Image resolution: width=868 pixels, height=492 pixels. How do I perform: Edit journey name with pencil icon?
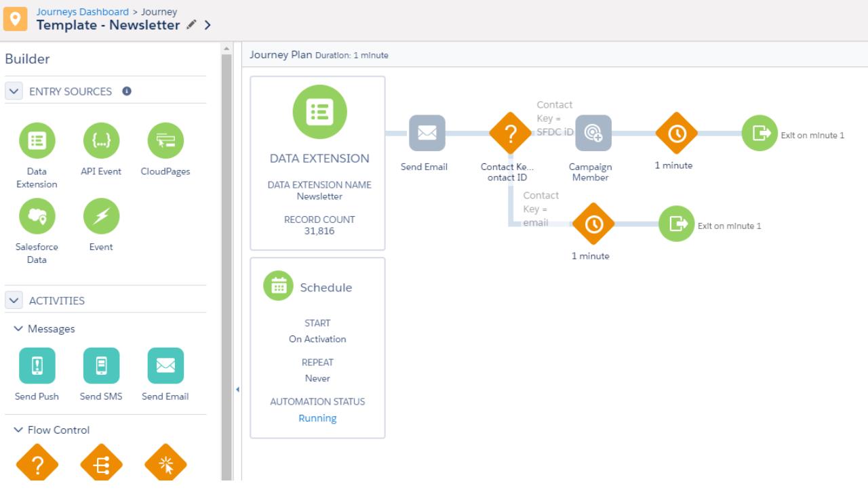coord(190,24)
